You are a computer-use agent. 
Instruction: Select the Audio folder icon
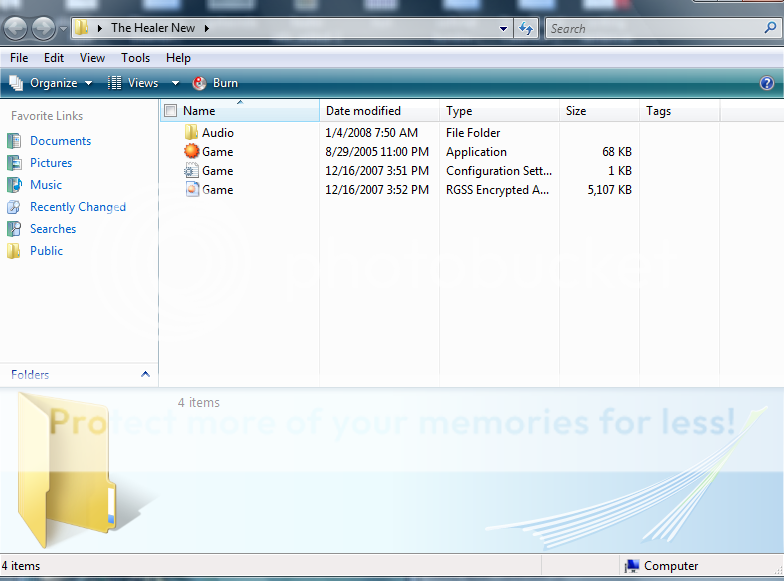coord(192,133)
